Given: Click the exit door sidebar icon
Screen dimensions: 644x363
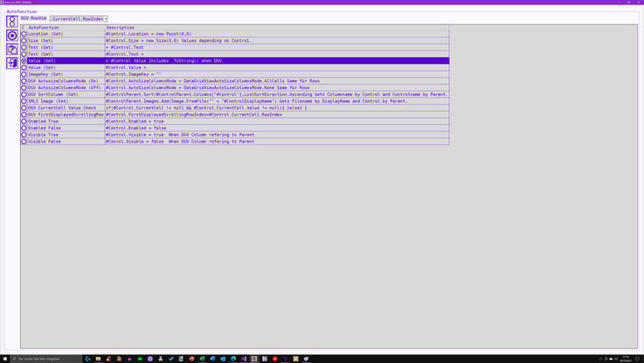Looking at the screenshot, I should pos(12,63).
